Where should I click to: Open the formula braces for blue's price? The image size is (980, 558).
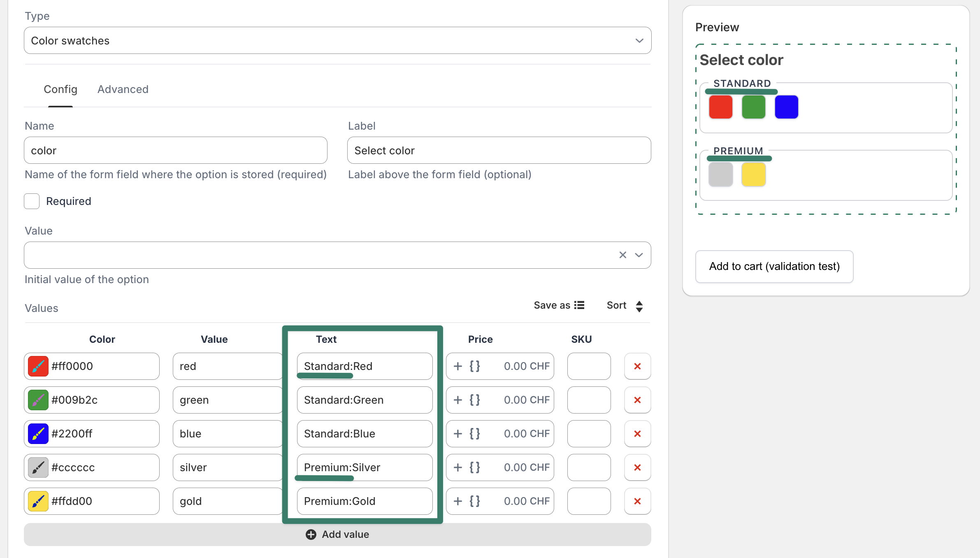pyautogui.click(x=475, y=434)
